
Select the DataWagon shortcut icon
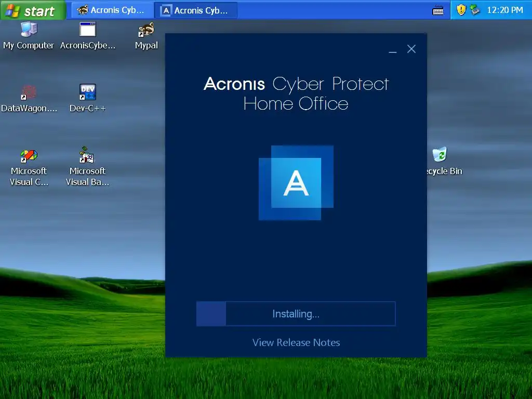[29, 98]
